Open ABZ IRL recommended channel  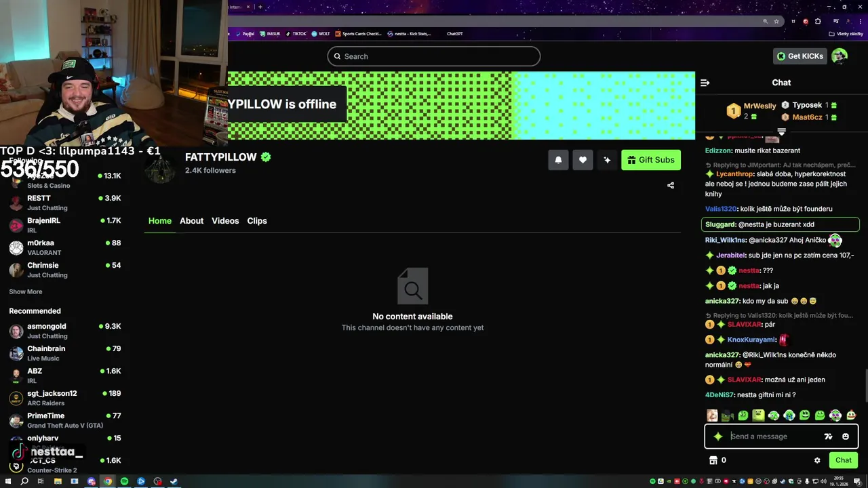66,375
